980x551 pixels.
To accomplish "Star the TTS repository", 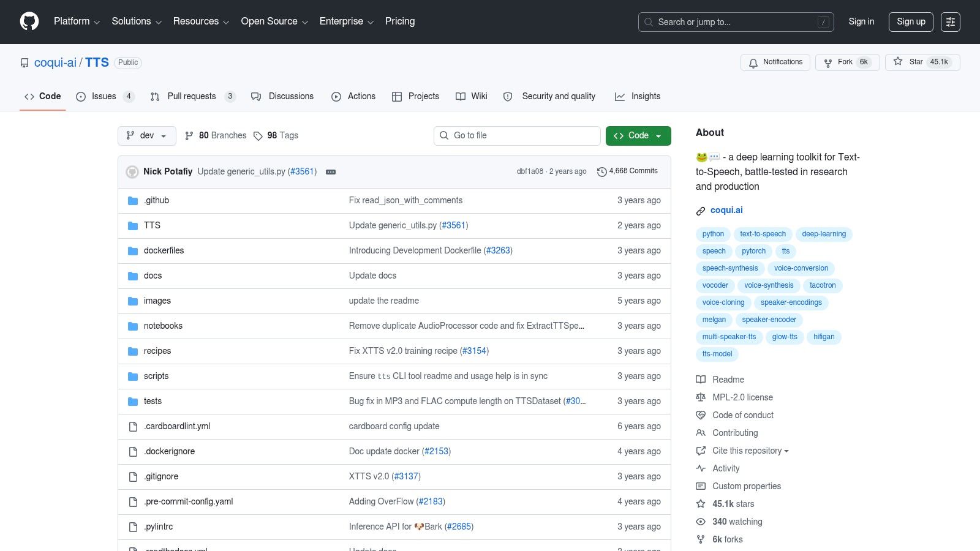I will (x=922, y=62).
